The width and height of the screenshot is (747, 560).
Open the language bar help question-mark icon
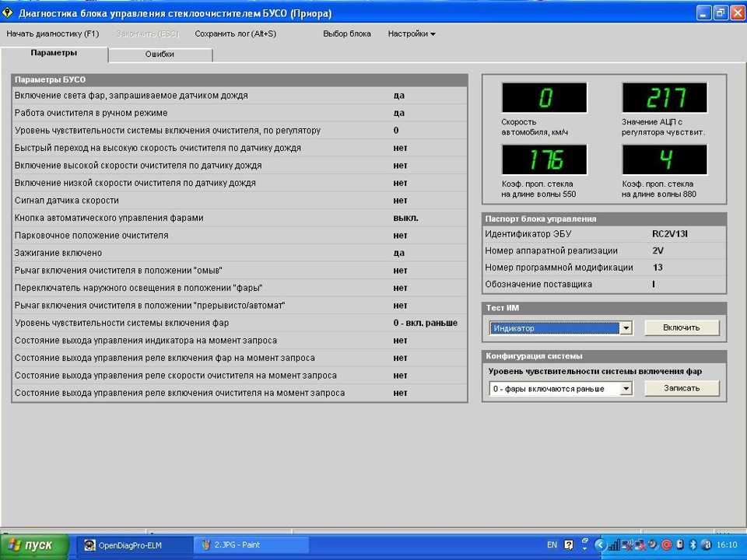568,544
